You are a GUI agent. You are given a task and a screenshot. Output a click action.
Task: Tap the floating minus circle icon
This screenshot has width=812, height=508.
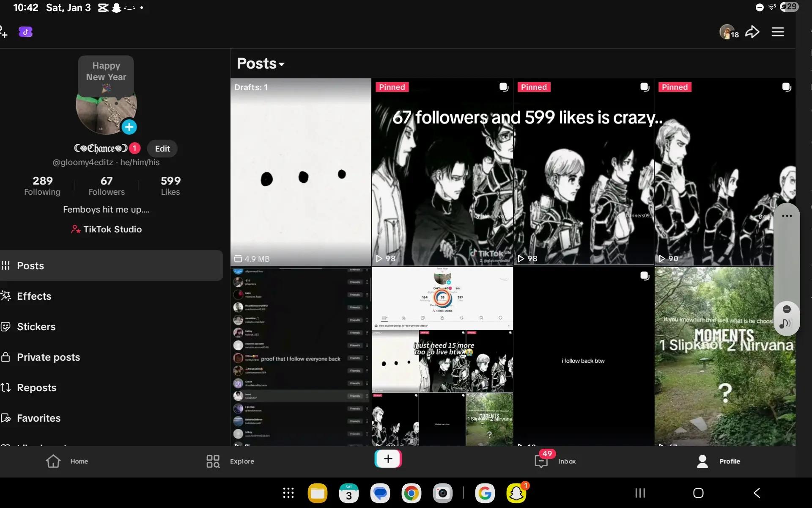click(x=787, y=309)
